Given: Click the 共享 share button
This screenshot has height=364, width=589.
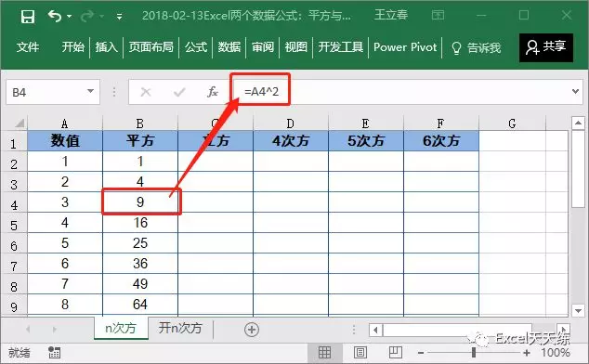Looking at the screenshot, I should pos(546,47).
